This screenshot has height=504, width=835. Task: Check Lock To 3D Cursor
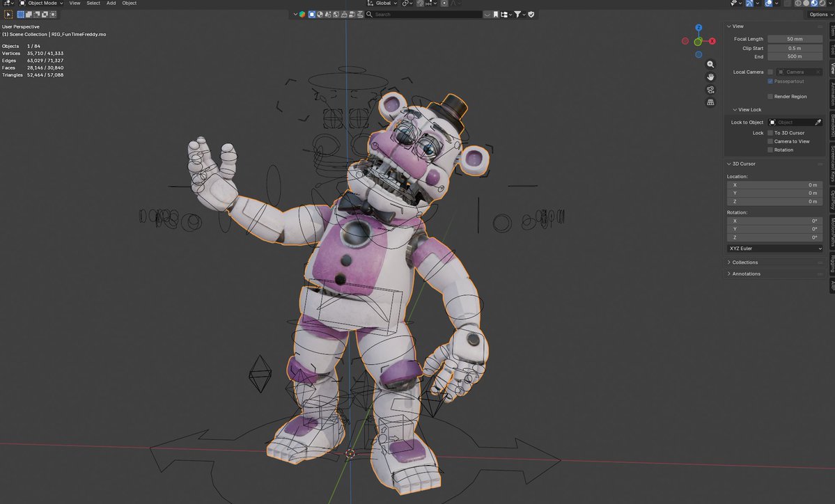(x=770, y=133)
